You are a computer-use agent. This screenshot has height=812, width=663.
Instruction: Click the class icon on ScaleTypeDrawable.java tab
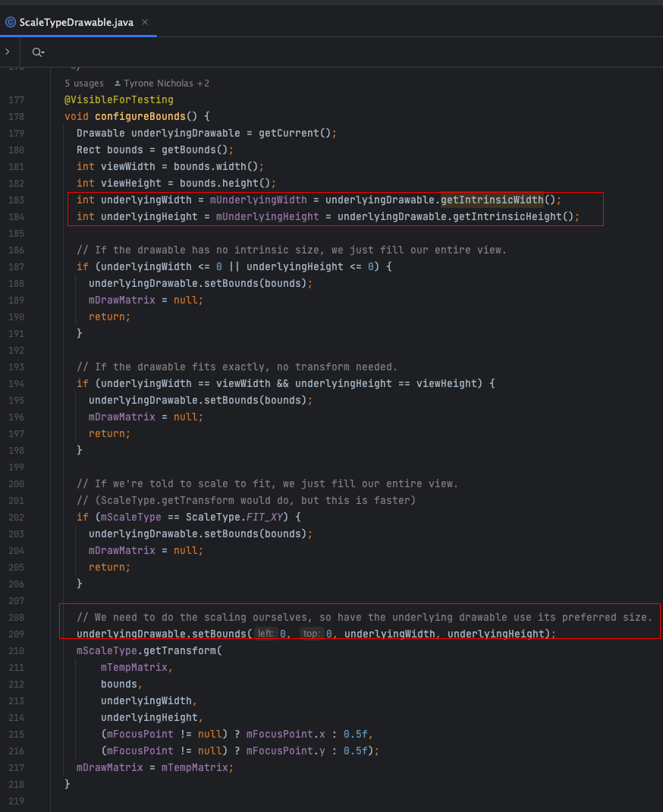click(x=11, y=22)
